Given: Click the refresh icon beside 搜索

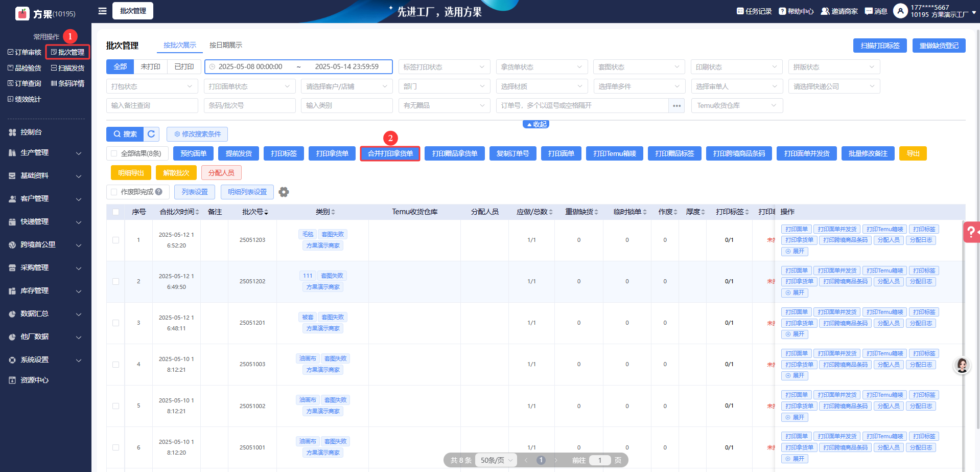Looking at the screenshot, I should pyautogui.click(x=151, y=134).
